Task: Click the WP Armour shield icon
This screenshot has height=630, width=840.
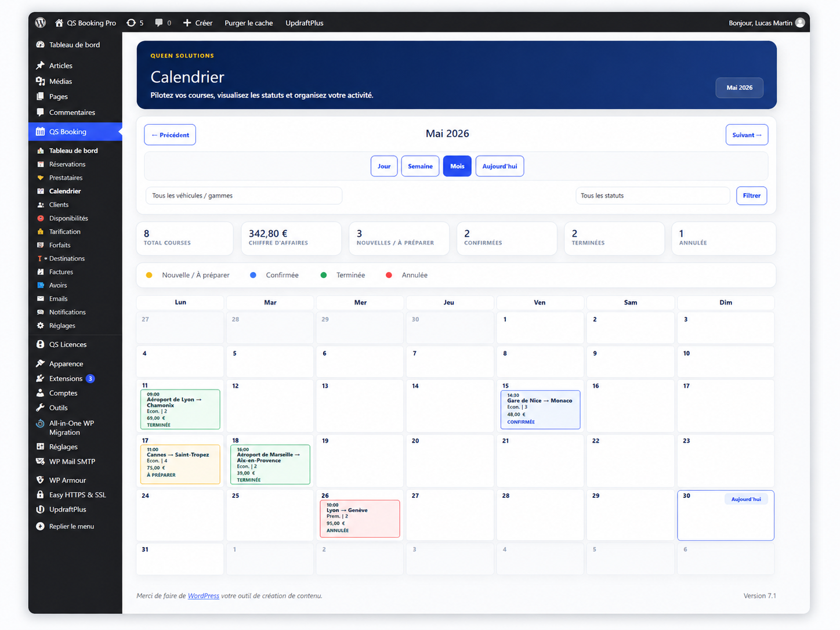Action: tap(40, 480)
